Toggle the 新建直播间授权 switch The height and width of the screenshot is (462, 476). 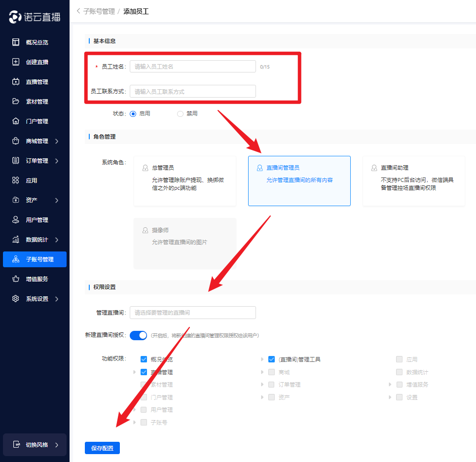(x=139, y=335)
